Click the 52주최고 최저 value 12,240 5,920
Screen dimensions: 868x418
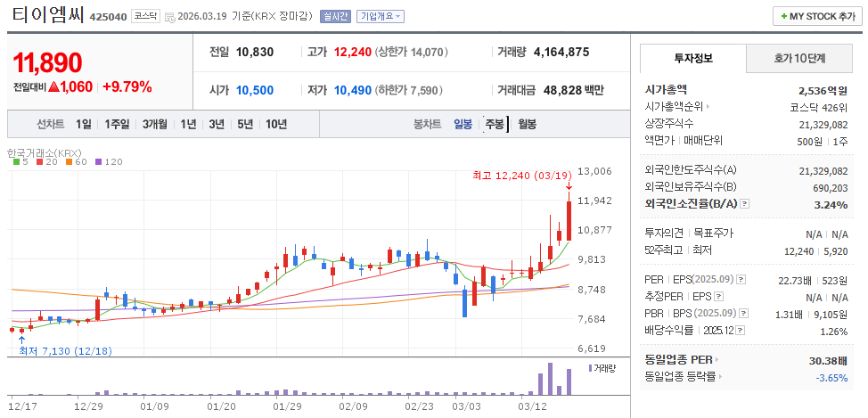point(816,251)
